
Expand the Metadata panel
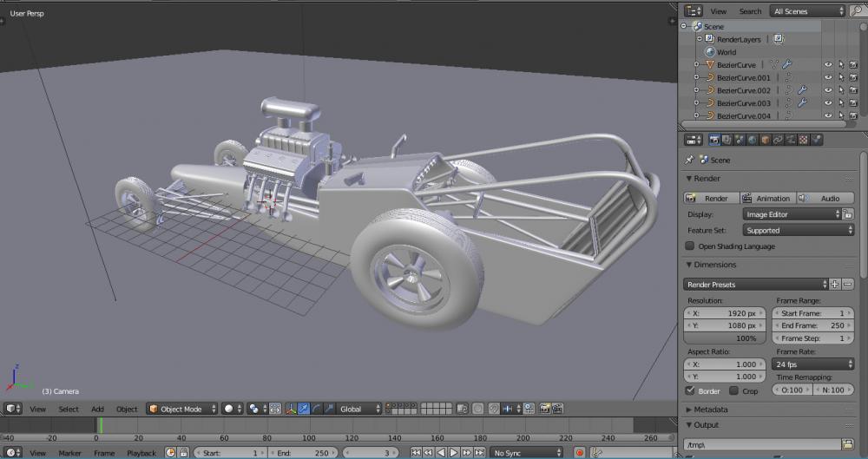710,409
